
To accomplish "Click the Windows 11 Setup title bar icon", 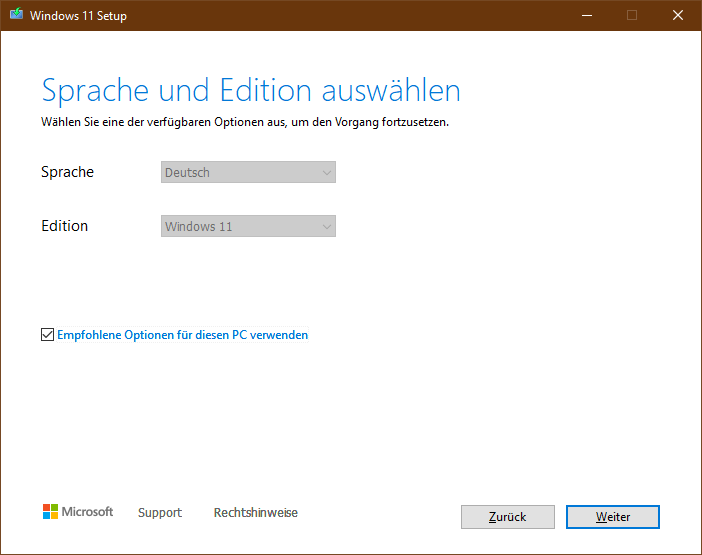I will pyautogui.click(x=17, y=14).
